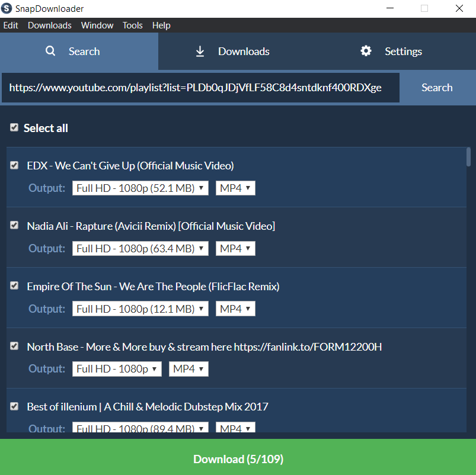Open the Downloads menu in menu bar
The image size is (476, 475).
pos(49,25)
